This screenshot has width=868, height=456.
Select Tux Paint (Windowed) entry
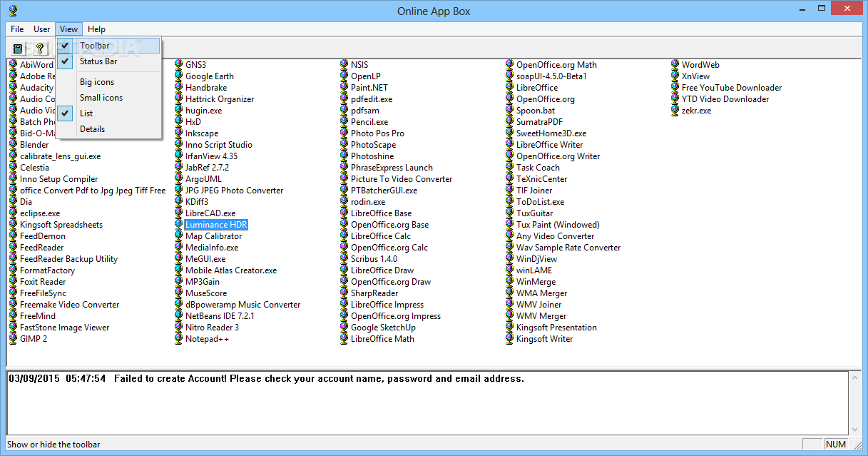(558, 225)
